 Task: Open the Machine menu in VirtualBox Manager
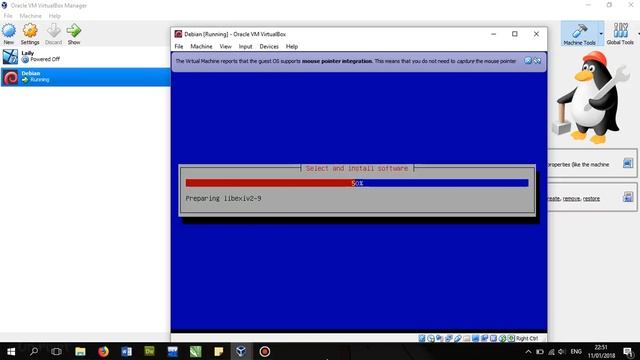[x=31, y=16]
